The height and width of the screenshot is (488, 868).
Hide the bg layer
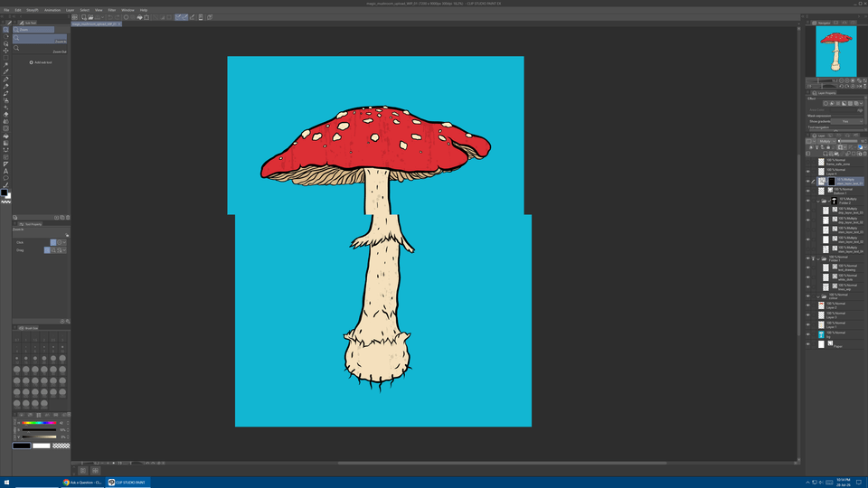point(807,334)
